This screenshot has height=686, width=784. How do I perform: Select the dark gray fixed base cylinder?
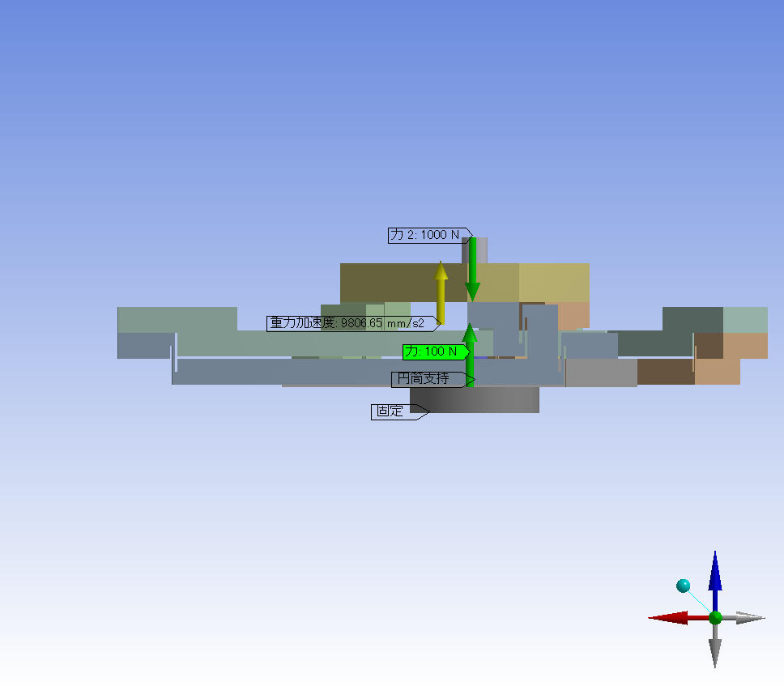[475, 399]
